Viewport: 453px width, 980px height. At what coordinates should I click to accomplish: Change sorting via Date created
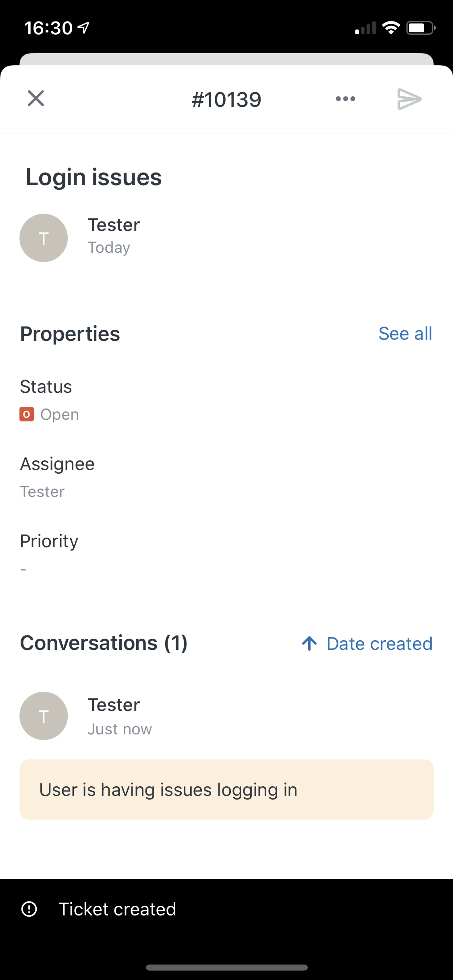pos(379,644)
